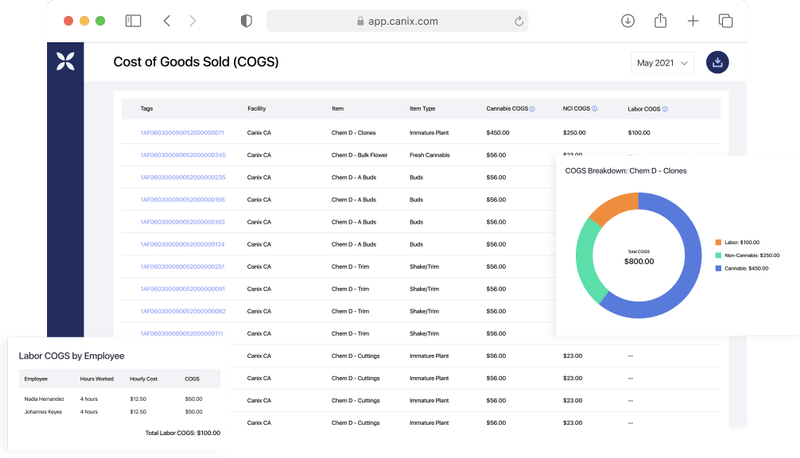Download the COGS report with blue button
800x458 pixels.
[x=717, y=62]
